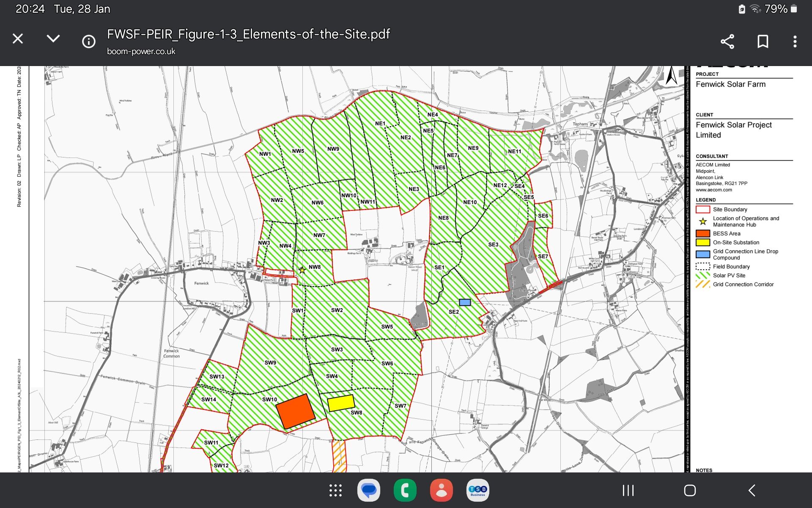Tap the share icon

(x=727, y=41)
